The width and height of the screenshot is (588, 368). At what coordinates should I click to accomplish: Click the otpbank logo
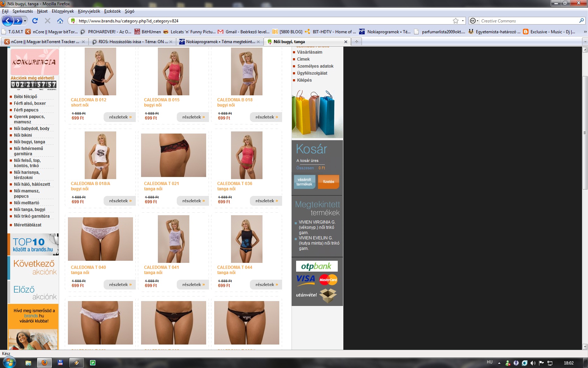point(317,266)
